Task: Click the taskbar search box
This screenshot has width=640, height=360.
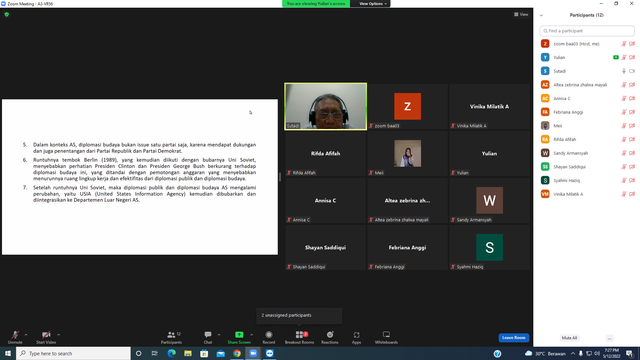Action: tap(73, 353)
